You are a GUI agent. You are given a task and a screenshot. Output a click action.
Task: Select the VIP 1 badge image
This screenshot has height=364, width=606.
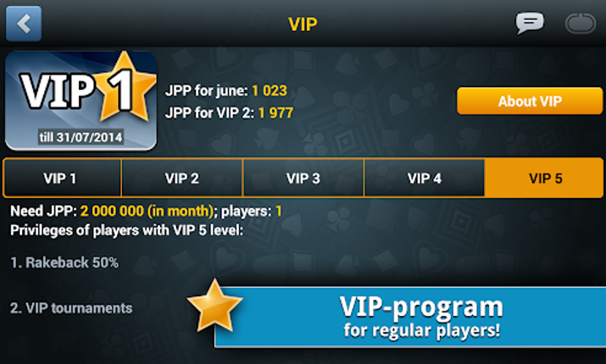[81, 101]
